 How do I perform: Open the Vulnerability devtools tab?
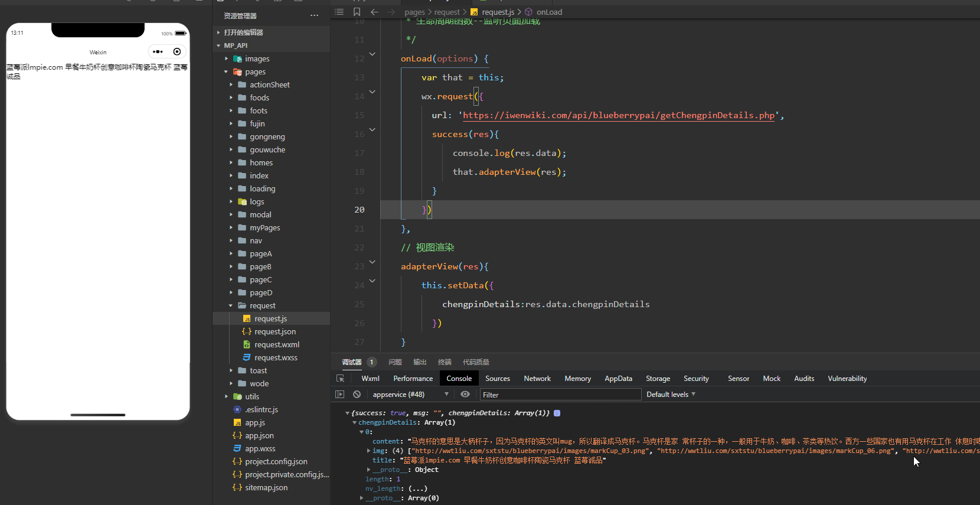point(847,379)
